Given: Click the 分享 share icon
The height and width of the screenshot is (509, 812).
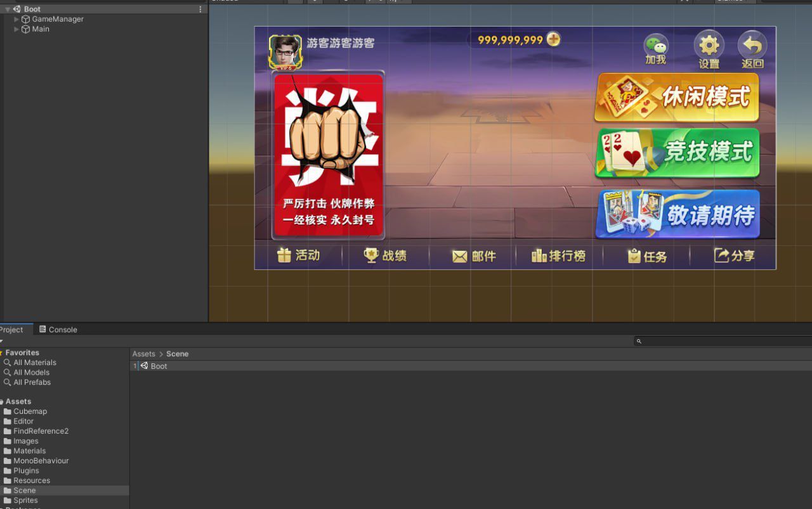Looking at the screenshot, I should click(721, 255).
